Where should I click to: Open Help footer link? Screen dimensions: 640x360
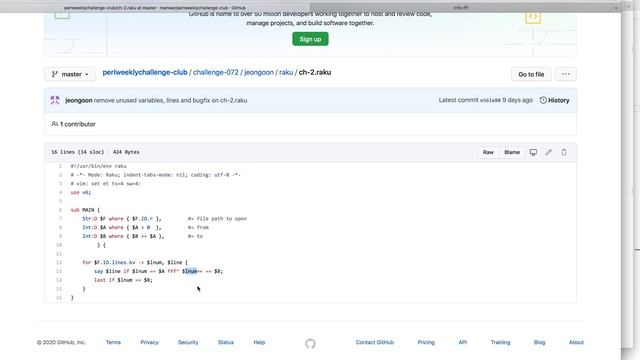click(x=259, y=342)
